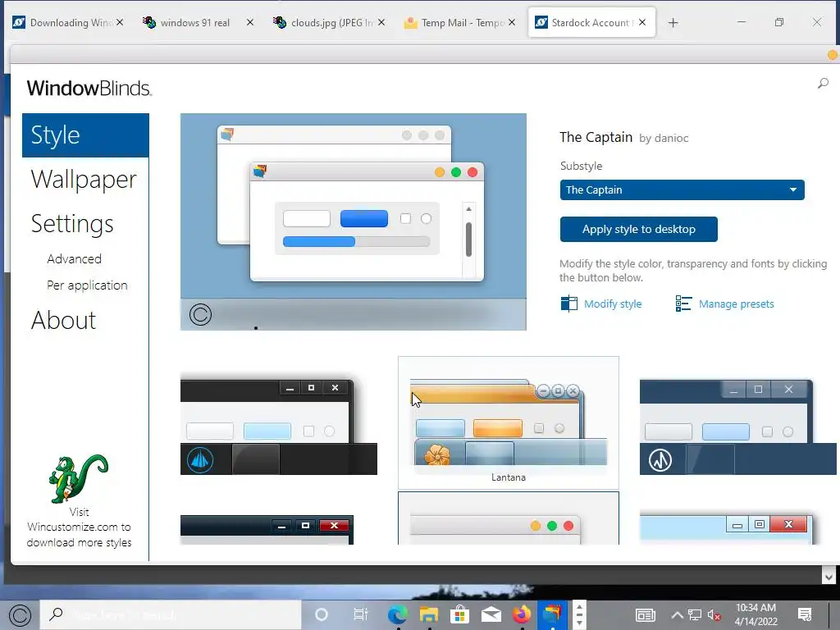
Task: Click the page scrollbar down arrow
Action: coord(829,577)
